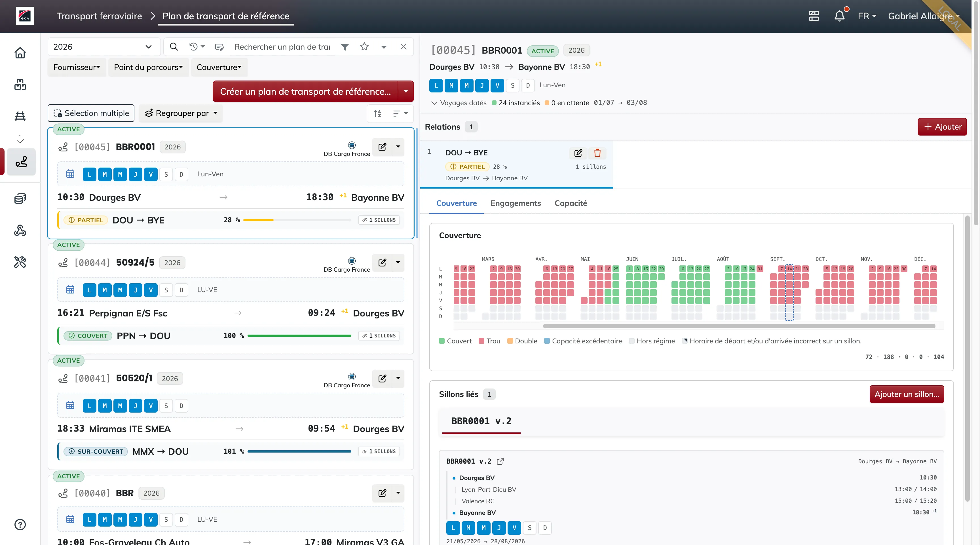Toggle Saturday (S) in detail header

512,85
